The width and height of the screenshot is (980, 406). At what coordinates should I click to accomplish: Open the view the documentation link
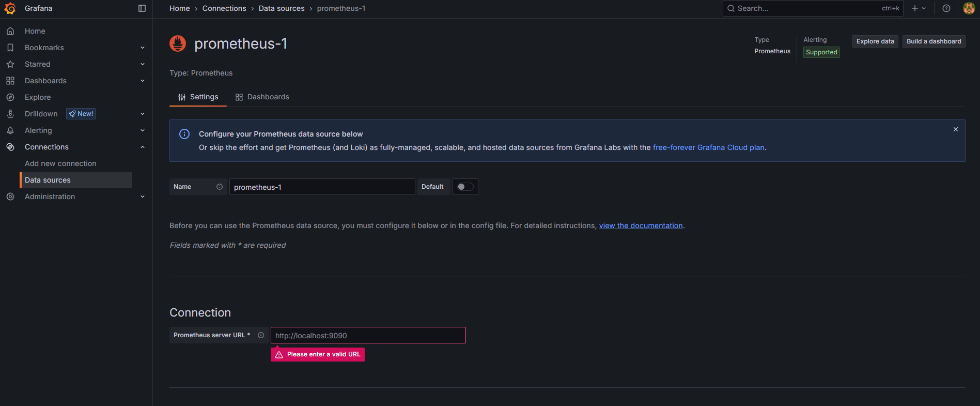[x=641, y=225]
